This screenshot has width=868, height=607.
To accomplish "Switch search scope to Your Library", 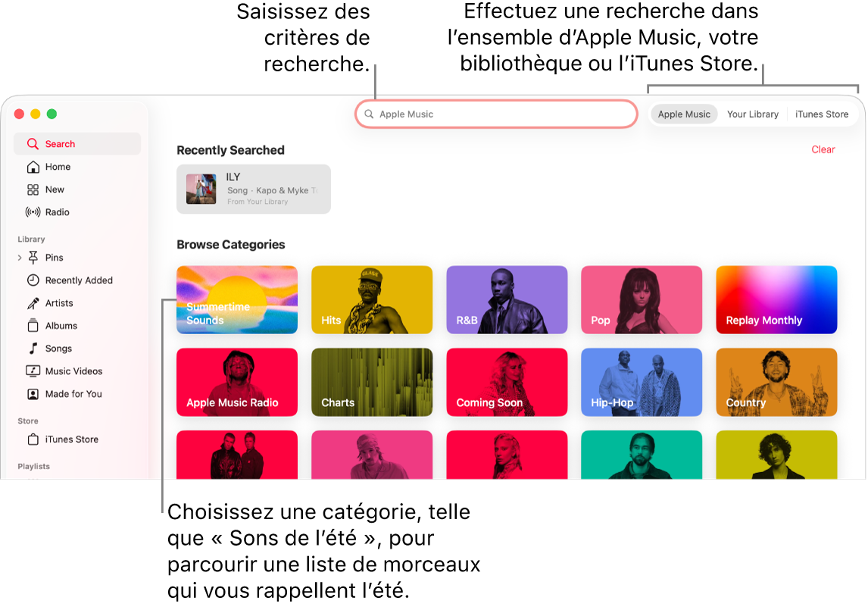I will pyautogui.click(x=752, y=114).
